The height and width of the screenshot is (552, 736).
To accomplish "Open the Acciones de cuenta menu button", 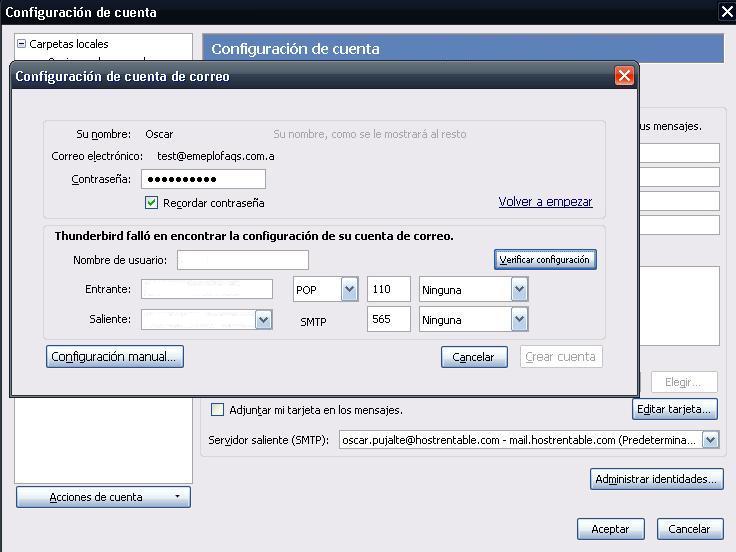I will [103, 497].
